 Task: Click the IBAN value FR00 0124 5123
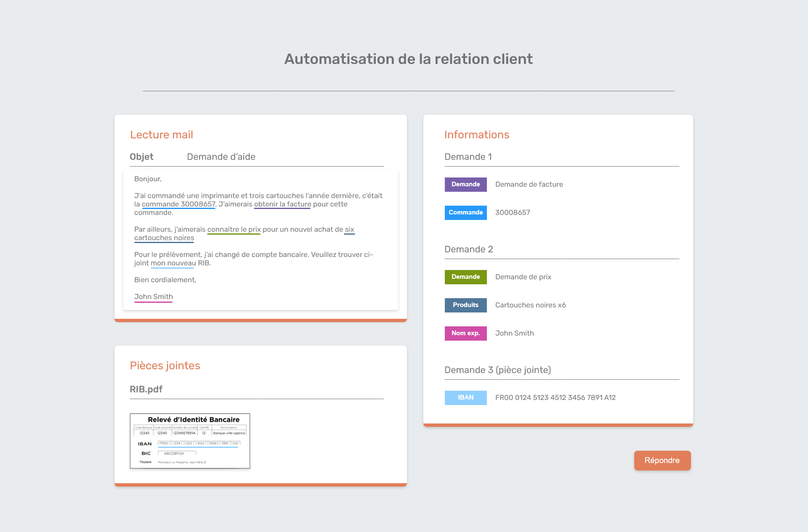(555, 397)
